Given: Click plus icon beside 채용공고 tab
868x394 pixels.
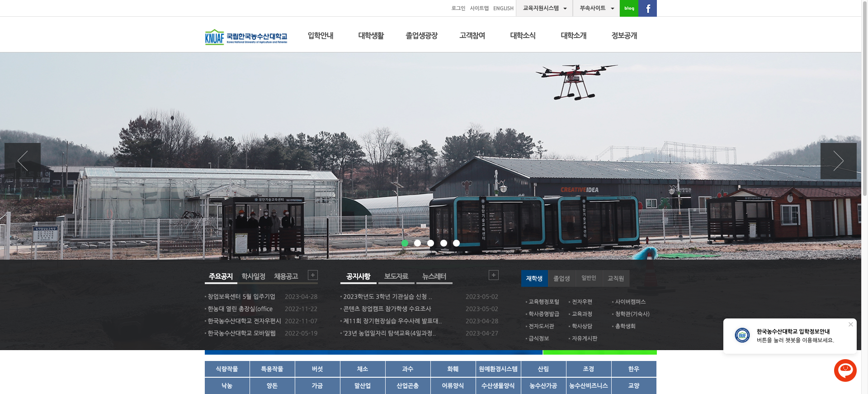Looking at the screenshot, I should [x=312, y=275].
